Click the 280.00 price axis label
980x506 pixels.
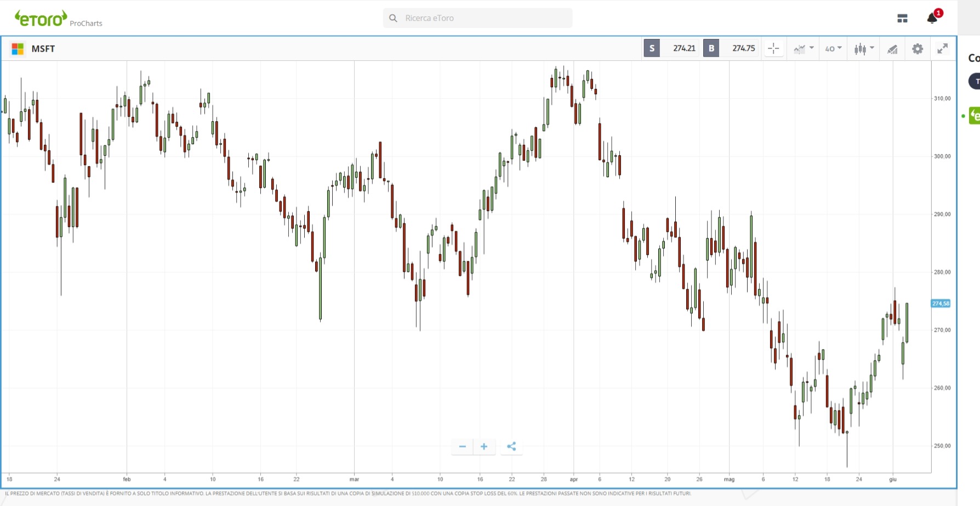[x=942, y=272]
